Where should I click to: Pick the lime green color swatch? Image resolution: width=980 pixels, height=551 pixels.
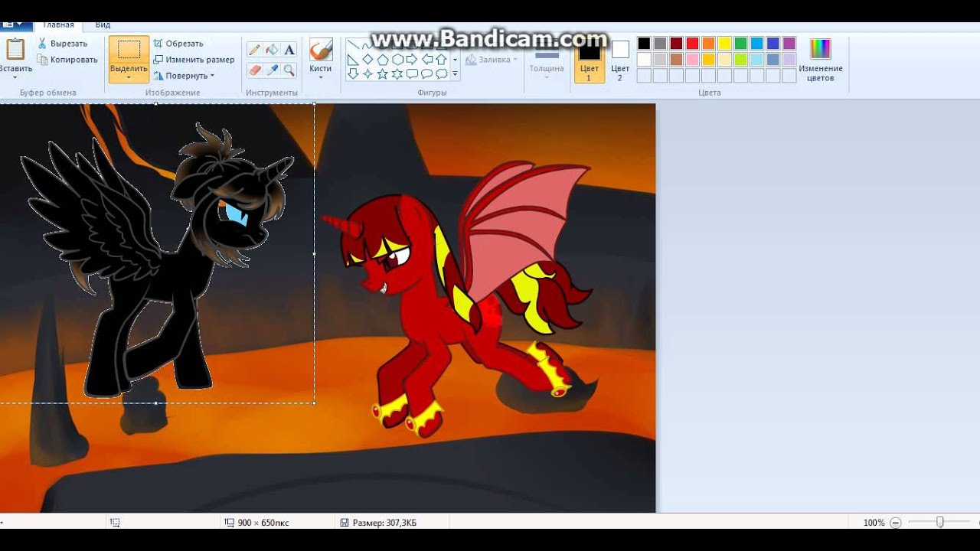coord(740,60)
